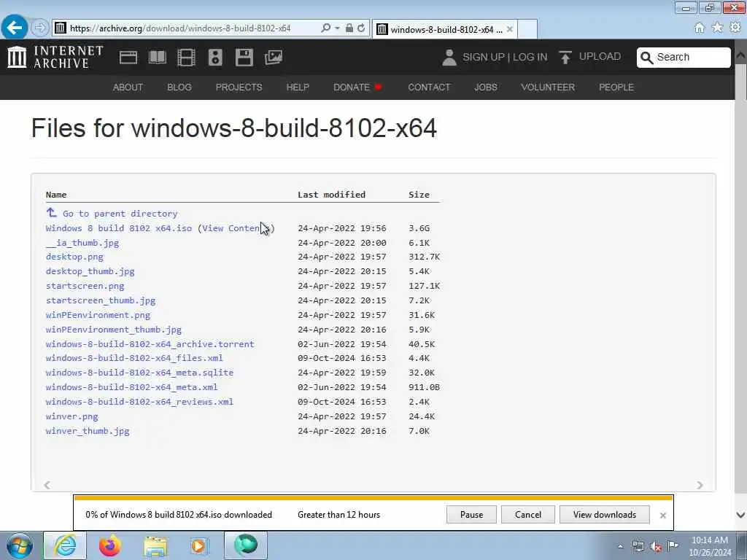Click SIGN UP | LOG IN link
This screenshot has height=560, width=747.
pyautogui.click(x=505, y=57)
